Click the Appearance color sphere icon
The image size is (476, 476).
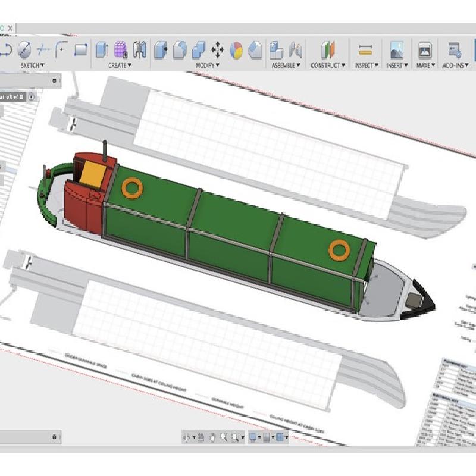236,50
